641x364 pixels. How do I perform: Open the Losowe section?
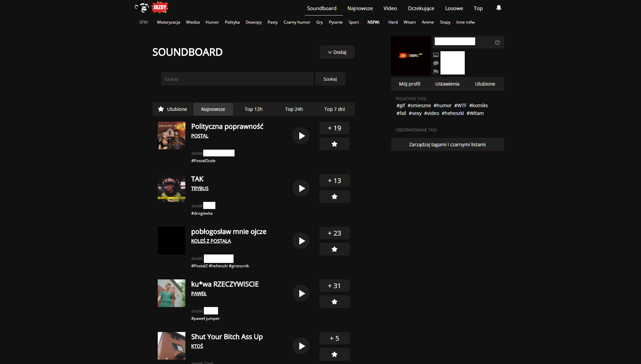(x=454, y=8)
